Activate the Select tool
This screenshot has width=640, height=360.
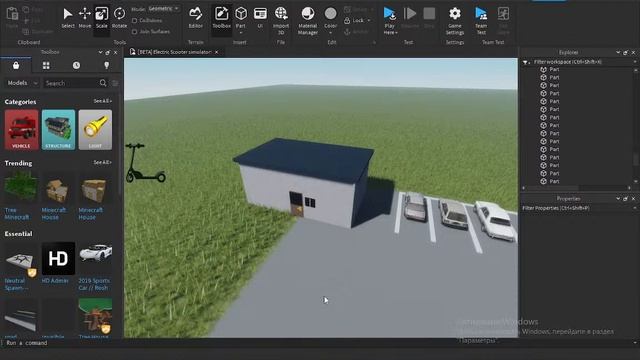(68, 18)
